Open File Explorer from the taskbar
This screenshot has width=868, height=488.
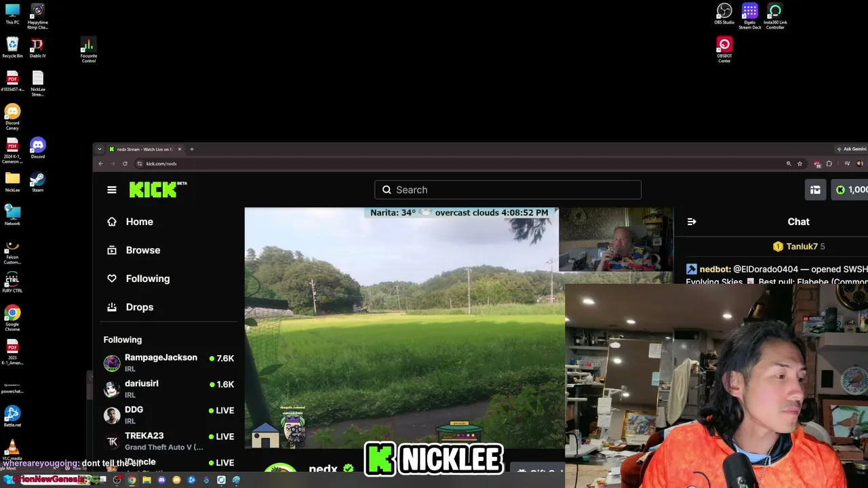click(146, 480)
